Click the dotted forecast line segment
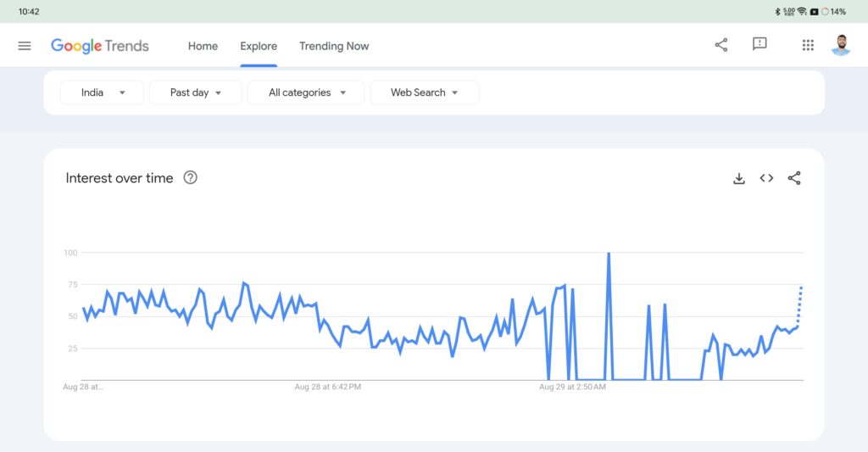The width and height of the screenshot is (868, 452). tap(800, 304)
